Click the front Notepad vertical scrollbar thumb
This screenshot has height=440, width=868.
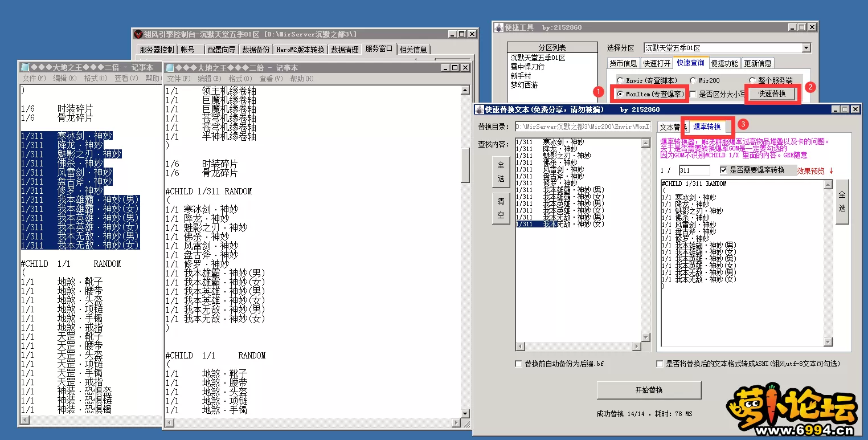tap(465, 166)
